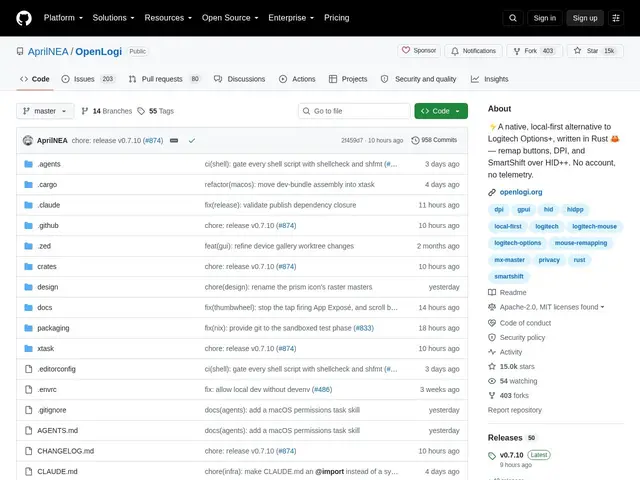Open the CLAUDE.md file
The height and width of the screenshot is (480, 640).
tap(57, 471)
